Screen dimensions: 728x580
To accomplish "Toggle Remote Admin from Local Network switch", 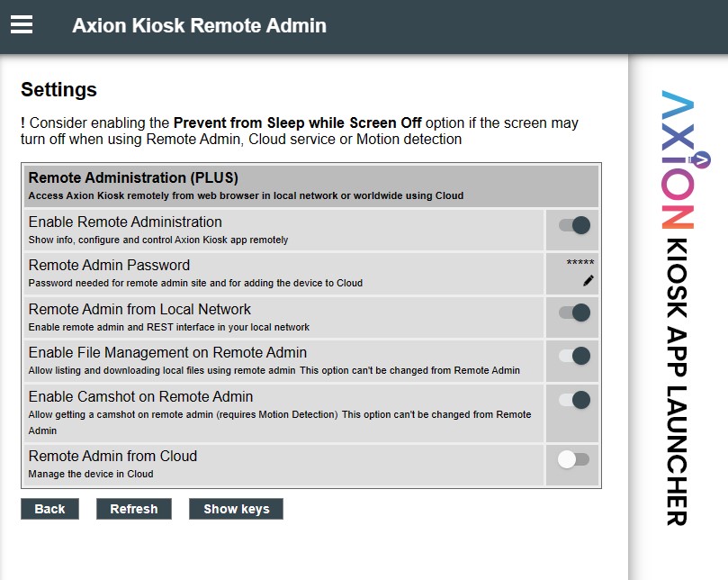I will coord(573,313).
